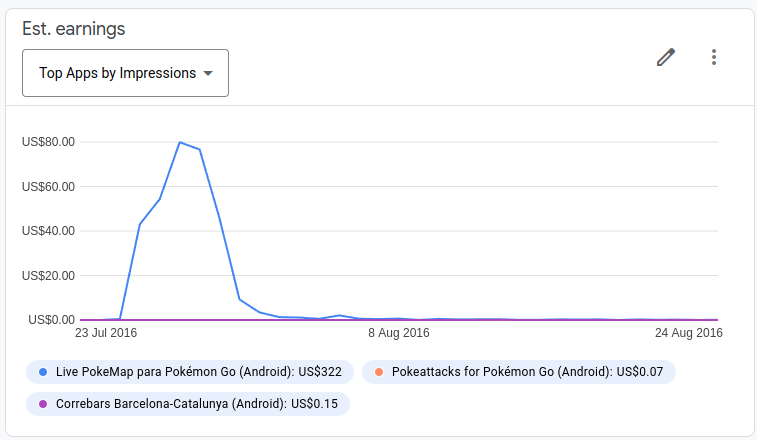Click the 23 Jul 2016 date label
This screenshot has width=757, height=440.
click(106, 332)
